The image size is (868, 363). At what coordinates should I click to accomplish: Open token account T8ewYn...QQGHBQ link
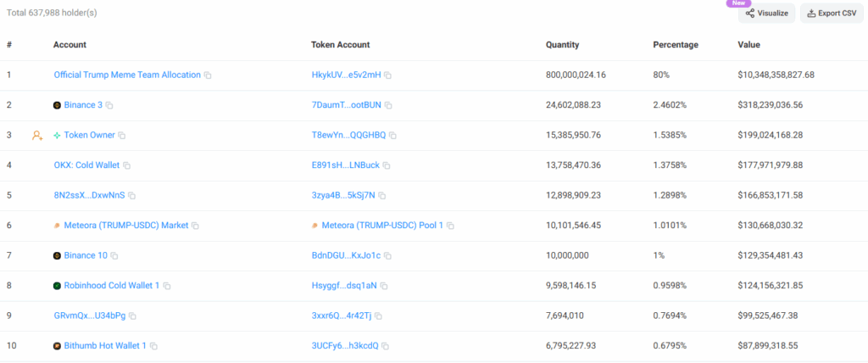[348, 135]
